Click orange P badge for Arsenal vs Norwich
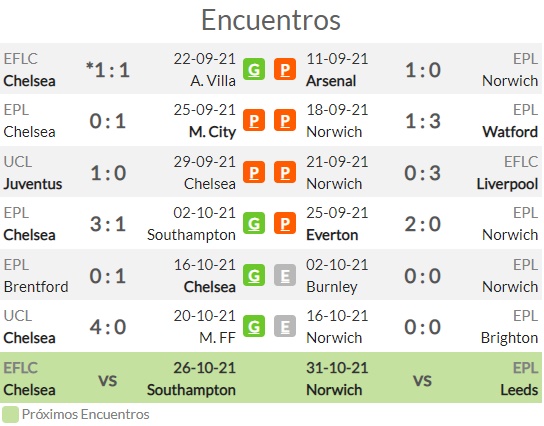 coord(285,70)
